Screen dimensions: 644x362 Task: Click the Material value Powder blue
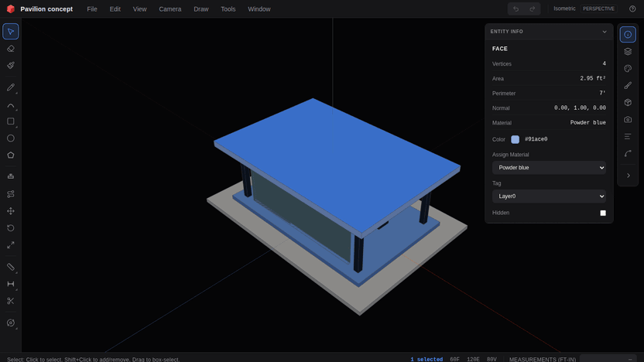[587, 123]
